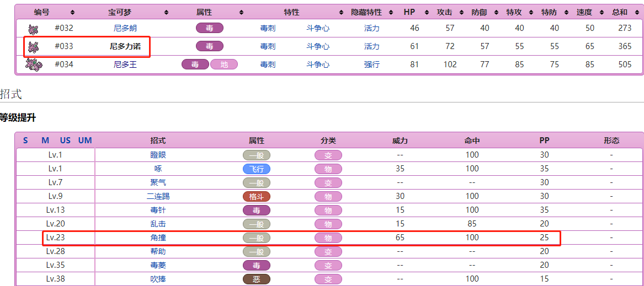Switch to the S game version tab

pos(25,141)
